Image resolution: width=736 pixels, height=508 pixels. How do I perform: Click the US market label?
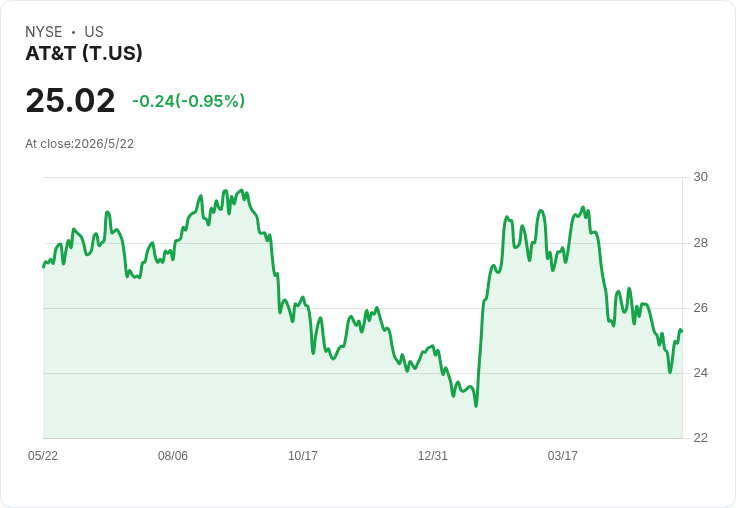tap(94, 32)
